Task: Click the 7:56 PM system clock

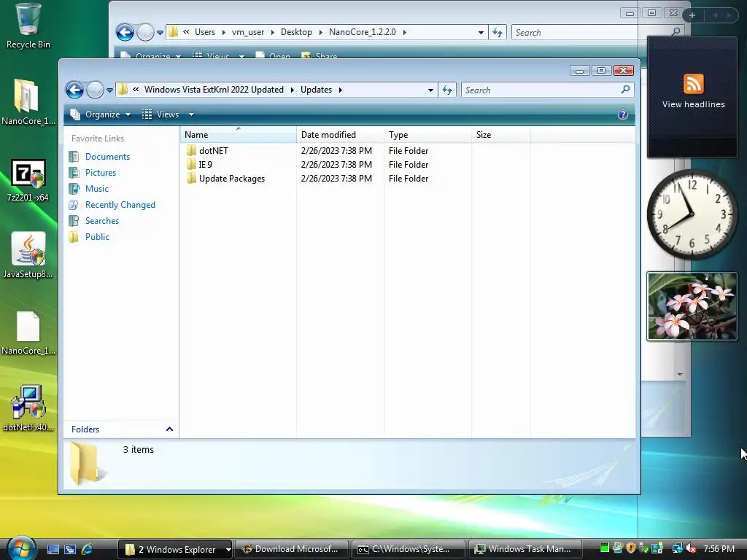Action: [719, 548]
